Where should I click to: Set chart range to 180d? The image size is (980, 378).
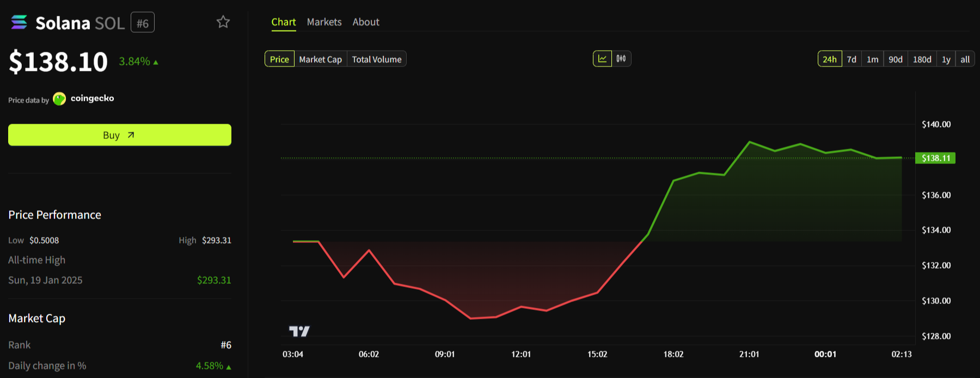pyautogui.click(x=922, y=59)
